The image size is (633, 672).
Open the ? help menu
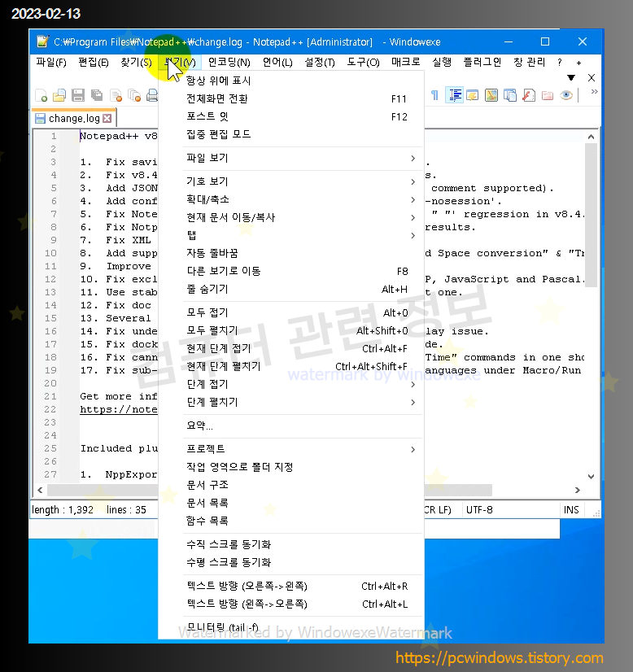point(559,63)
